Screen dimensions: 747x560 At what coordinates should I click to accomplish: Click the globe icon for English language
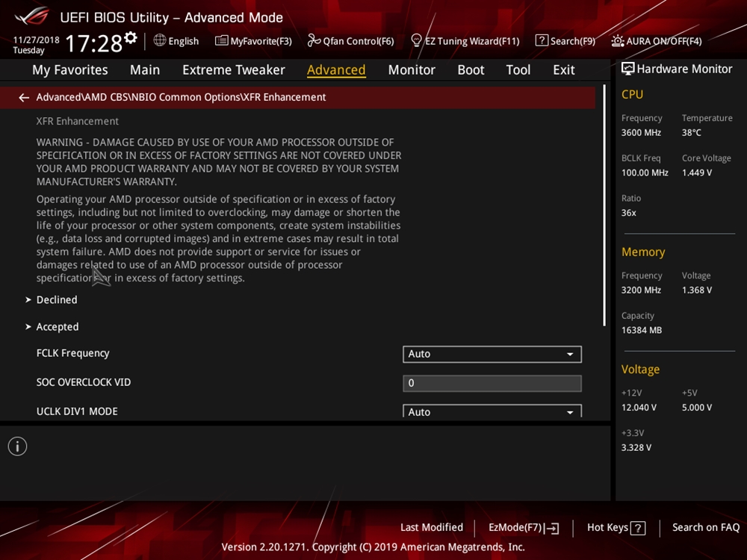tap(160, 40)
